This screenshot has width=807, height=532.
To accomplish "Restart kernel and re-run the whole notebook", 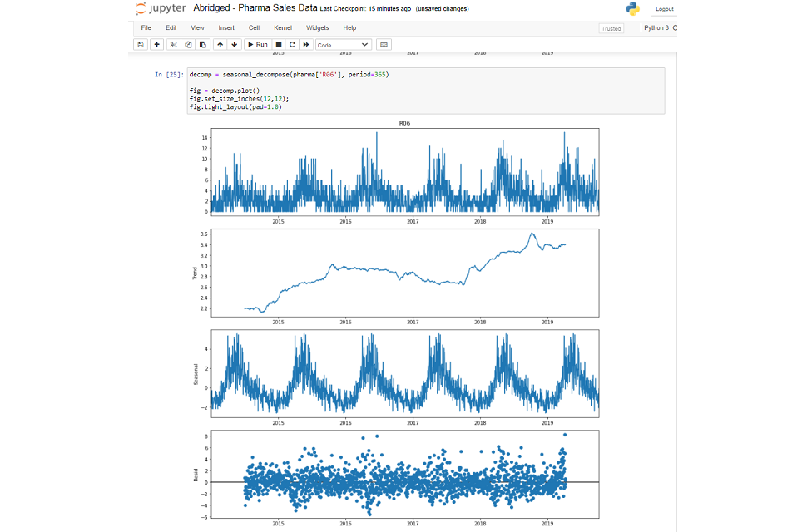I will 306,45.
